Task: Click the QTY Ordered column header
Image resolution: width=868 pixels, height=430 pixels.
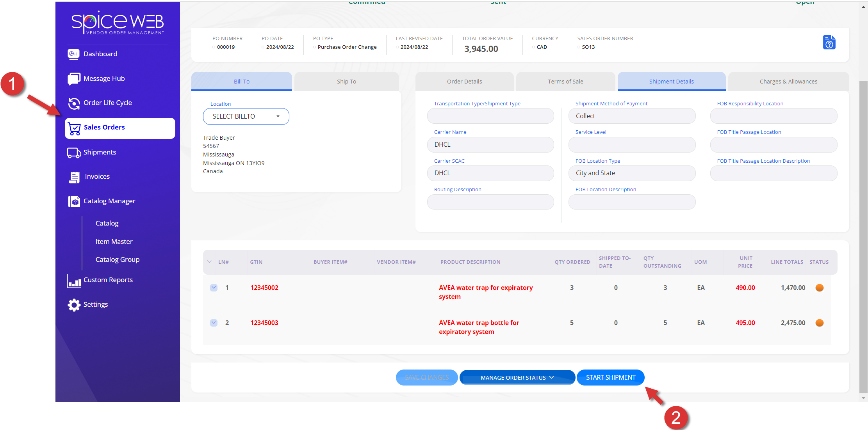Action: coord(572,262)
